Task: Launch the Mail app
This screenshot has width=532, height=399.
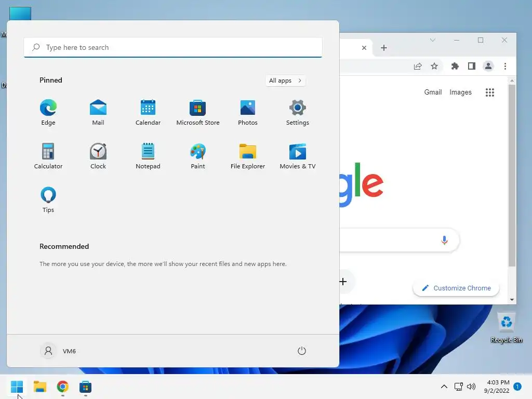Action: coord(98,113)
